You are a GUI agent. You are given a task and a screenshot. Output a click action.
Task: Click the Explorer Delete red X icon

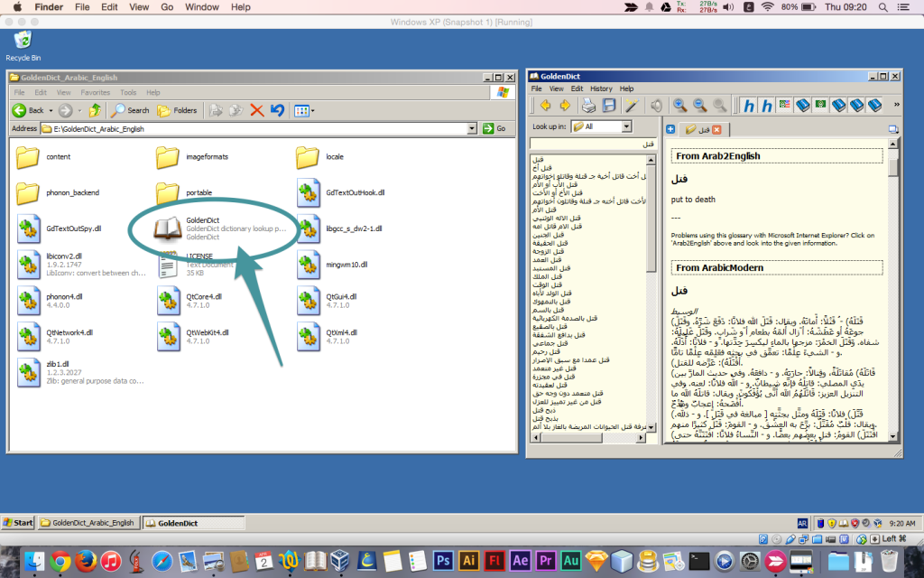[x=256, y=110]
